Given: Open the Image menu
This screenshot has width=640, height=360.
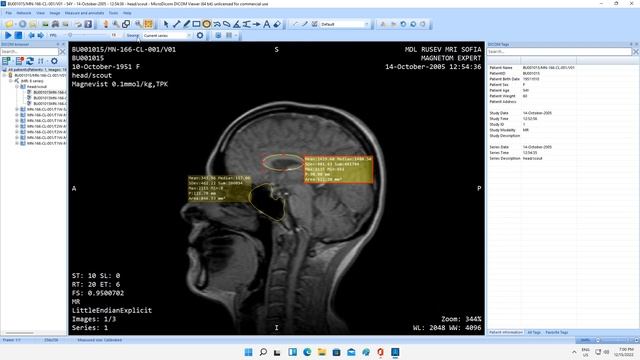Looking at the screenshot, I should (x=55, y=13).
